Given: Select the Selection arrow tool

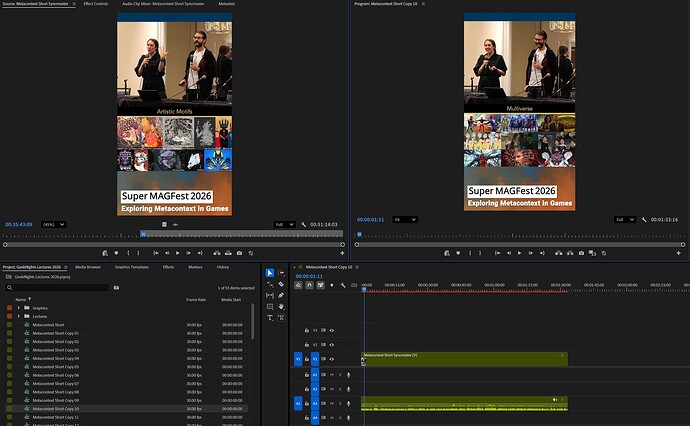Looking at the screenshot, I should click(270, 273).
